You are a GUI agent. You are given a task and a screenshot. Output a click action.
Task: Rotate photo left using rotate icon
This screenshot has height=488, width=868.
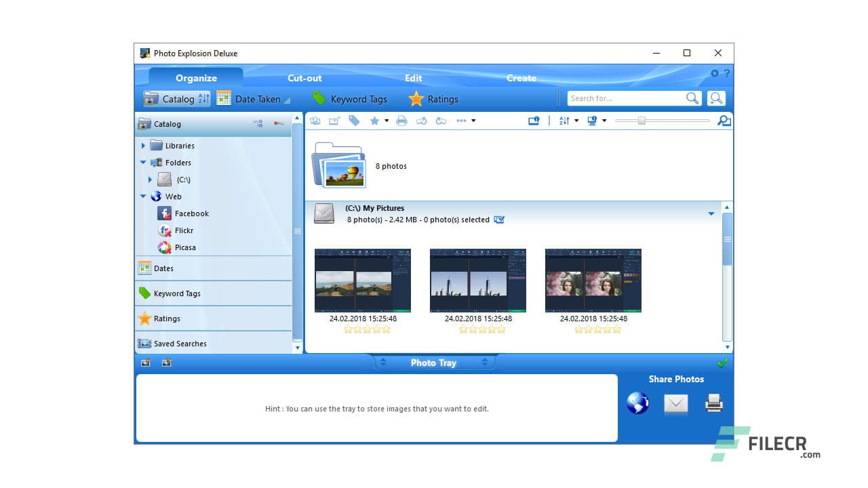point(421,120)
